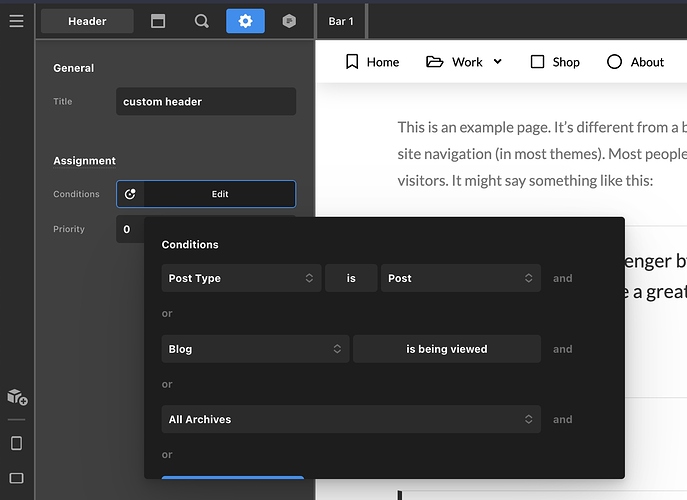Switch to the tablet landscape preview icon

(16, 478)
